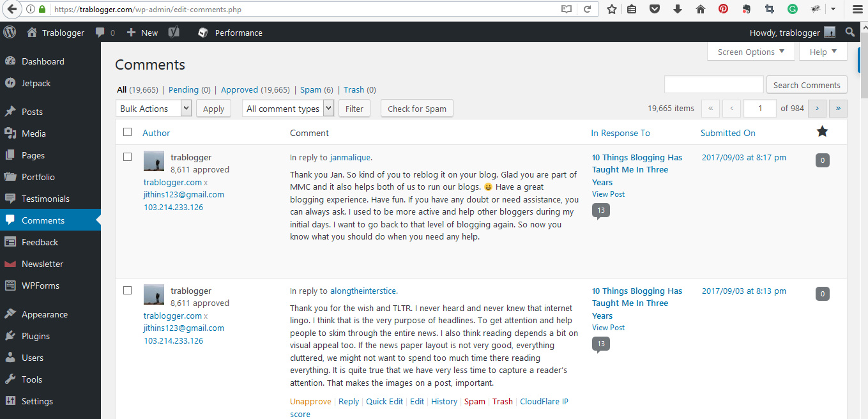Click the Pinterest extension icon
The image size is (868, 419).
click(724, 10)
